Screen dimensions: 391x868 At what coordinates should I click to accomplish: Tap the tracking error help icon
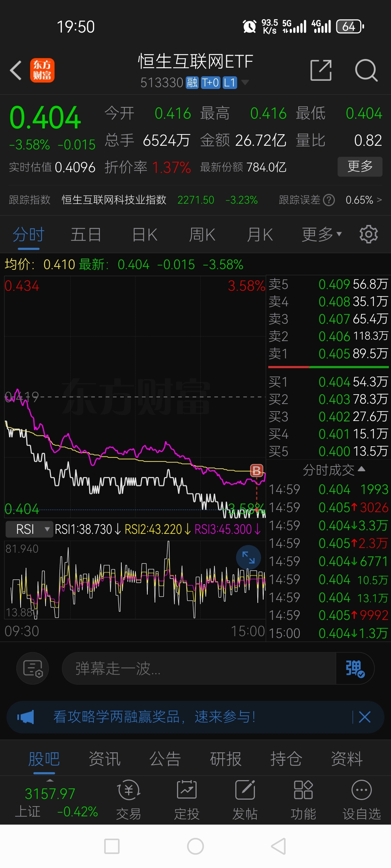329,200
